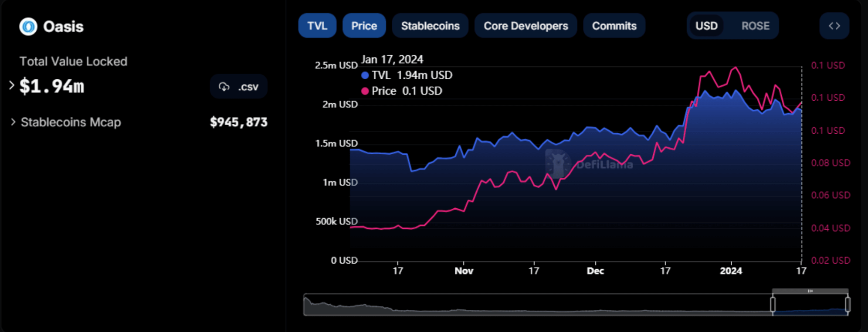
Task: Click the cloud download icon
Action: point(224,87)
